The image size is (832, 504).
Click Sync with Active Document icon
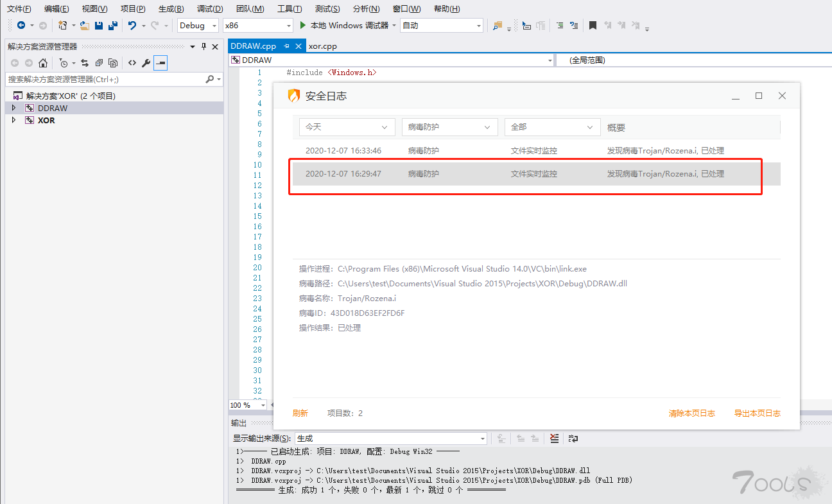(84, 63)
